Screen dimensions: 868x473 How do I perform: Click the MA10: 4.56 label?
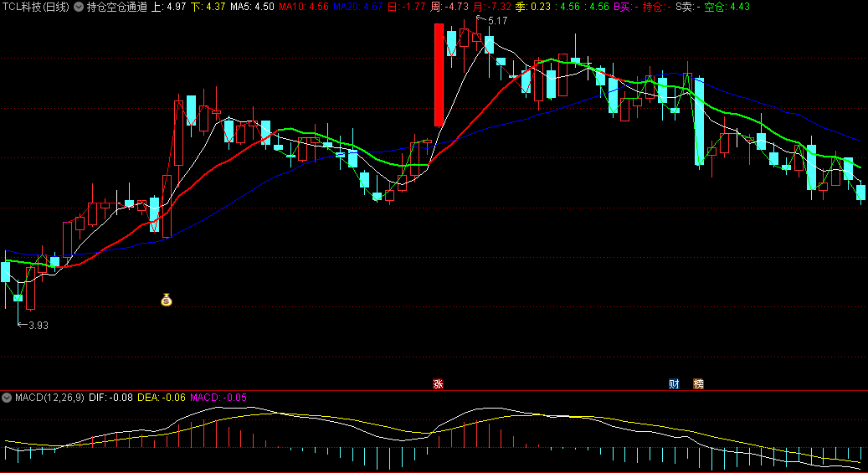tap(303, 7)
